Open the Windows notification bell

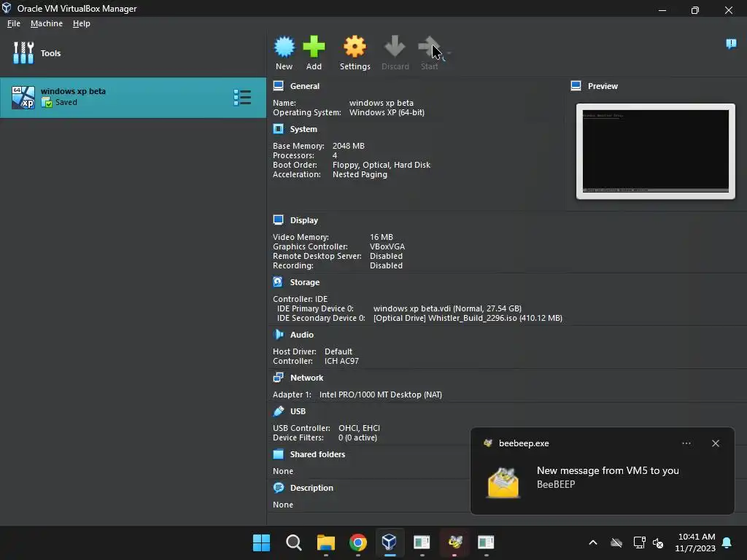[x=727, y=542]
